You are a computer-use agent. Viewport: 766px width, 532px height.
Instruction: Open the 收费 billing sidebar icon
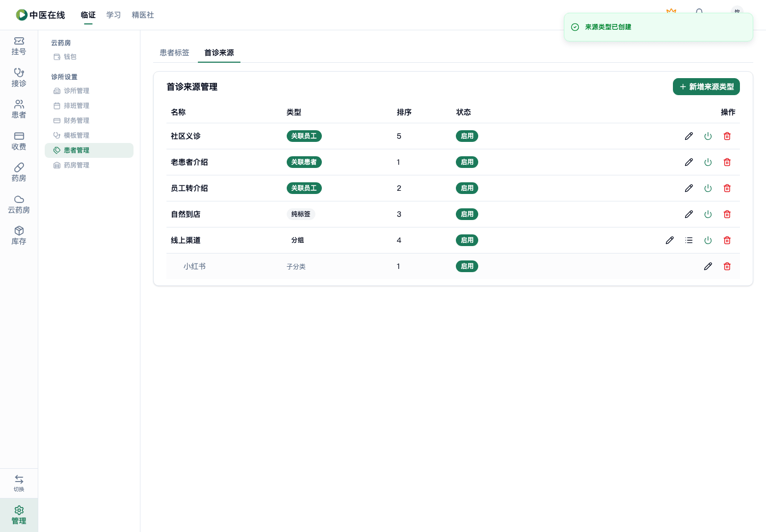click(x=19, y=141)
